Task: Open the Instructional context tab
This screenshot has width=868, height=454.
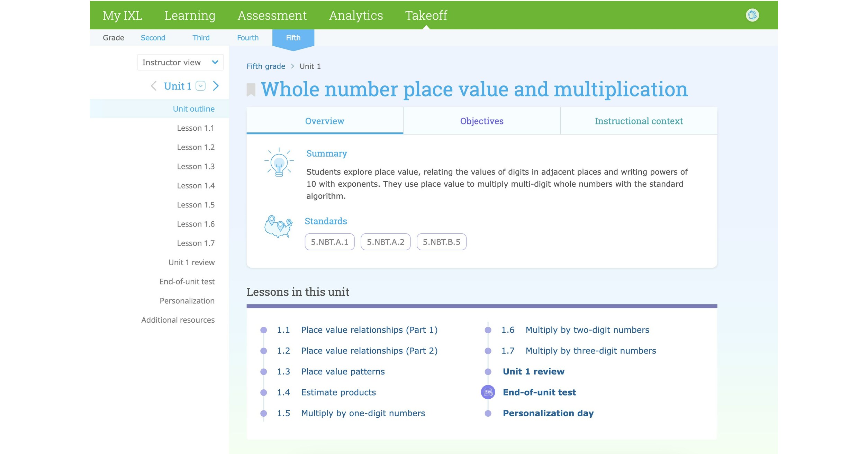Action: (639, 121)
